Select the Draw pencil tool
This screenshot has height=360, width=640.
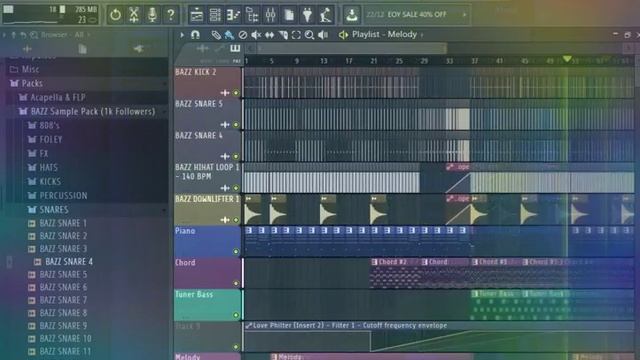point(216,35)
